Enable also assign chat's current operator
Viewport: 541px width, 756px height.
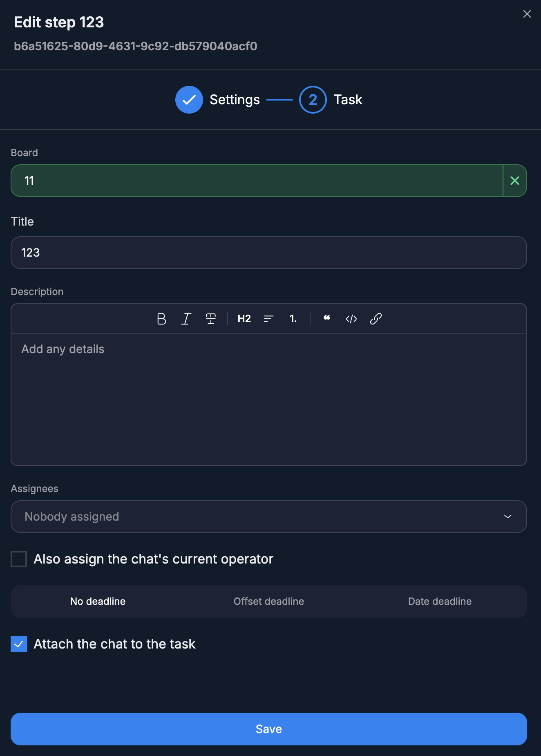[19, 559]
